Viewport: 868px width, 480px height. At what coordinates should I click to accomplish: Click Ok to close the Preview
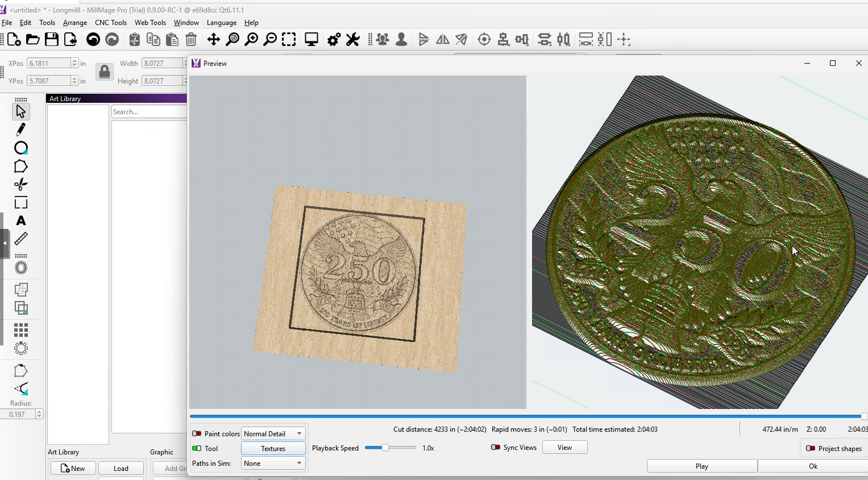pyautogui.click(x=813, y=466)
